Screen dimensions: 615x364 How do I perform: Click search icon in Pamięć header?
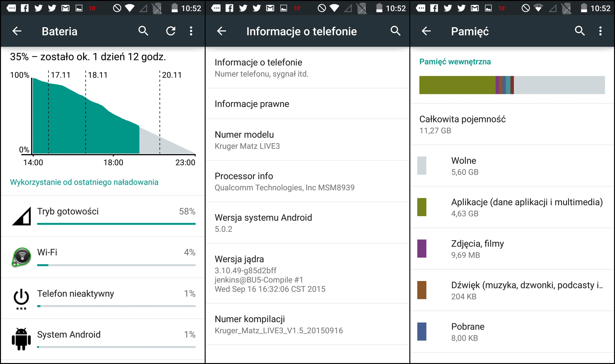pos(580,31)
